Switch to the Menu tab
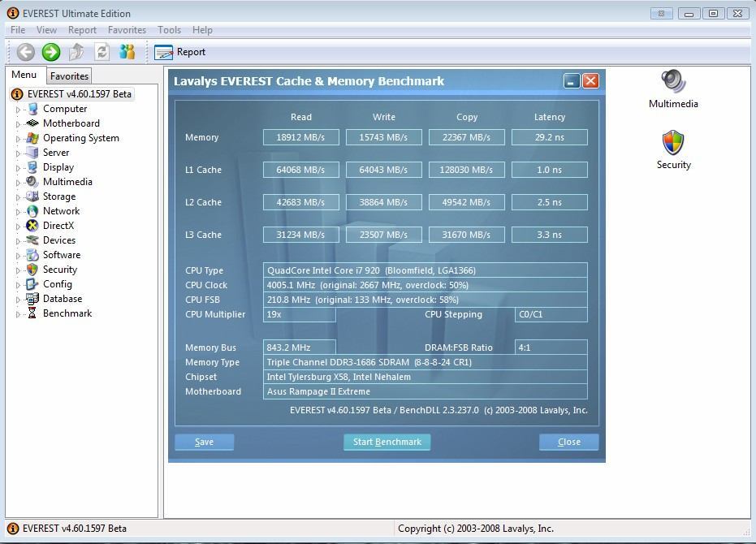The height and width of the screenshot is (544, 756). (x=24, y=75)
